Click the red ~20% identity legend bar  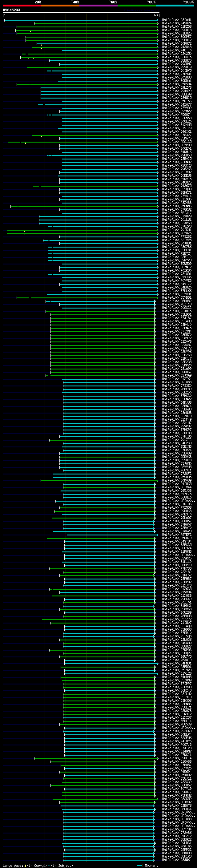22,6
